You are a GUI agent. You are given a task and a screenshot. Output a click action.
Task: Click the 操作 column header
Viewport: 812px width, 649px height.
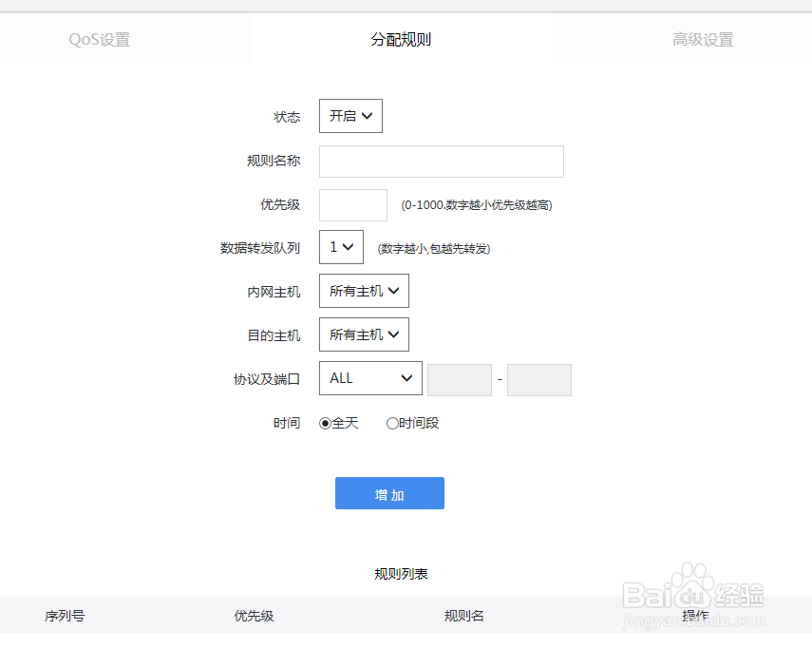[695, 616]
